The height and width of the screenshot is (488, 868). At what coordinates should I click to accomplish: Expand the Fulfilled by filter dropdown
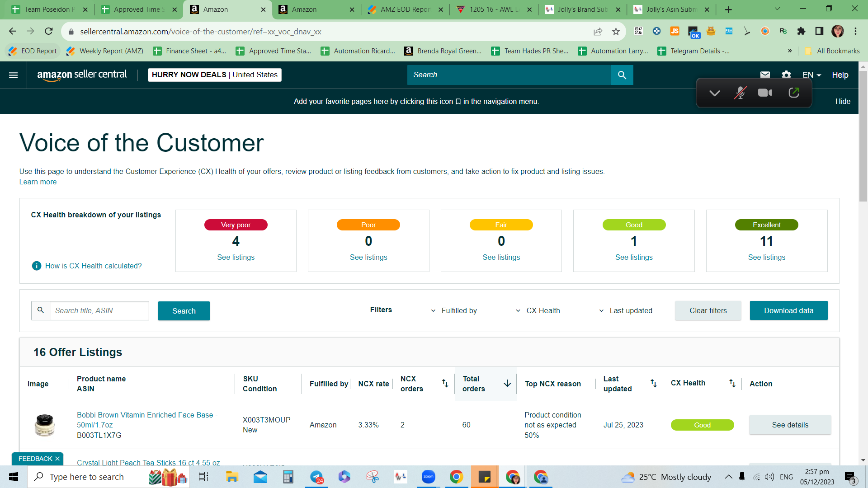tap(453, 310)
